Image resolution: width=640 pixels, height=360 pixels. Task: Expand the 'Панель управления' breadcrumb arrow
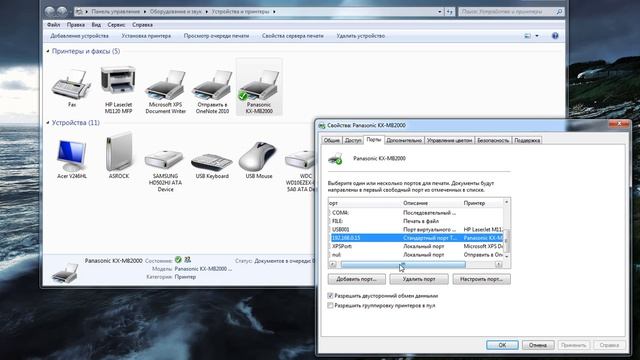click(x=144, y=11)
